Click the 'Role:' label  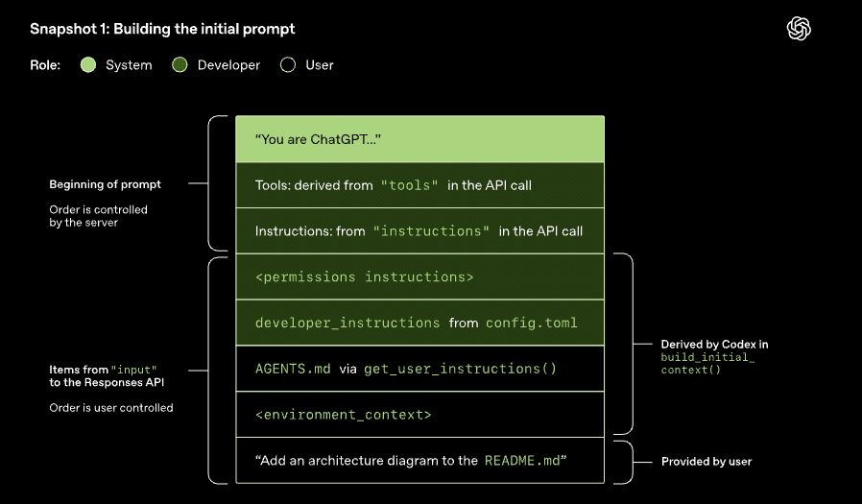[x=45, y=65]
